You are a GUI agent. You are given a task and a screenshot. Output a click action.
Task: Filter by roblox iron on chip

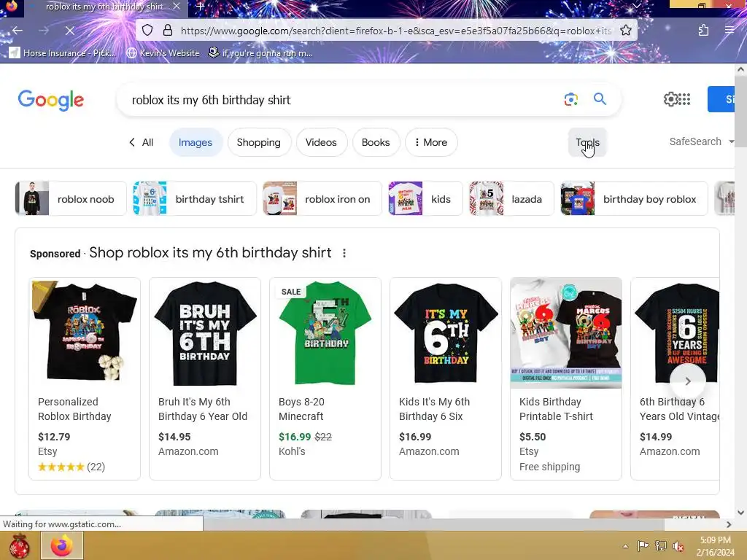322,198
